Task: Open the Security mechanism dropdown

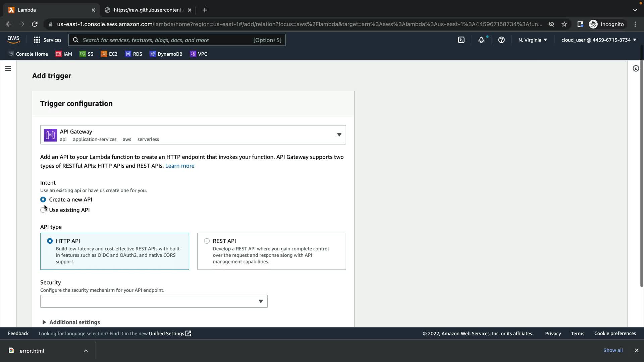Action: point(154,301)
